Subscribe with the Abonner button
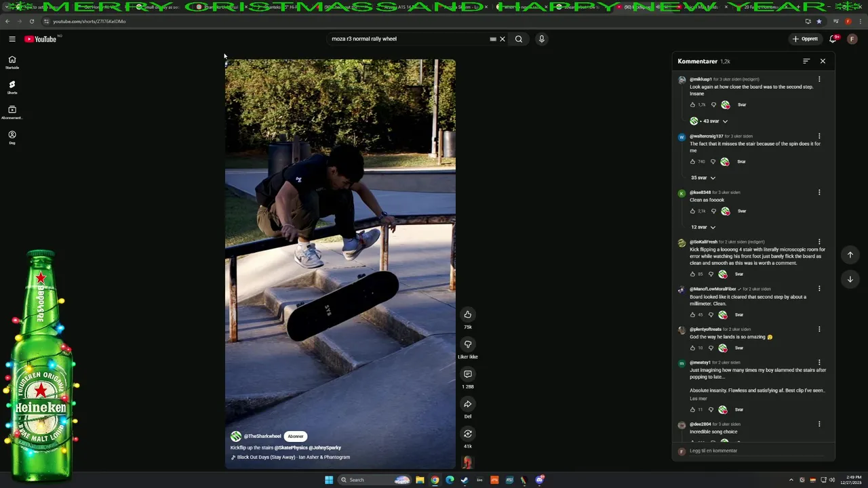868x488 pixels. 296,436
